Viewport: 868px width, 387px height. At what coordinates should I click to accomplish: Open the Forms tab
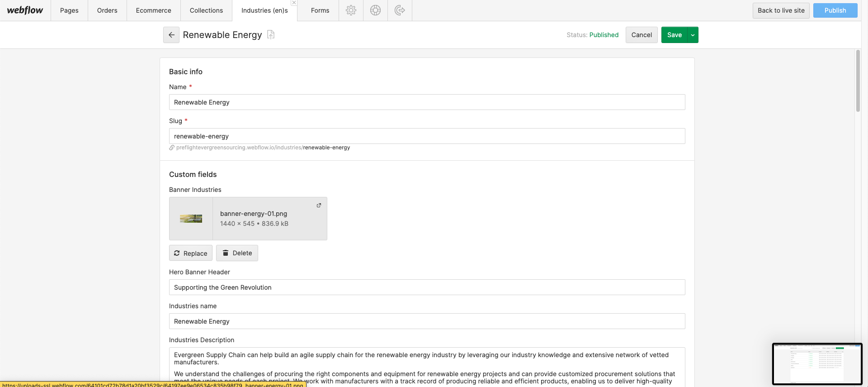pos(320,10)
